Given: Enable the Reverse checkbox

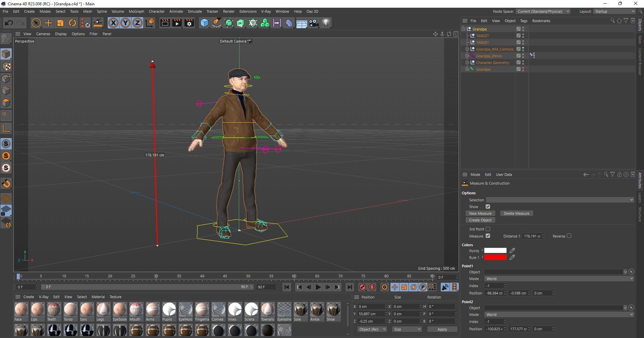Looking at the screenshot, I should (569, 236).
